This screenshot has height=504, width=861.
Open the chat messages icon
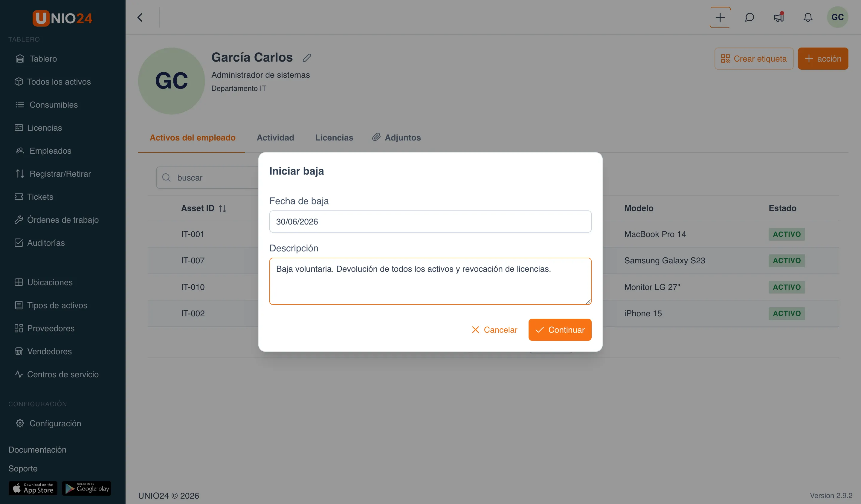coord(749,17)
